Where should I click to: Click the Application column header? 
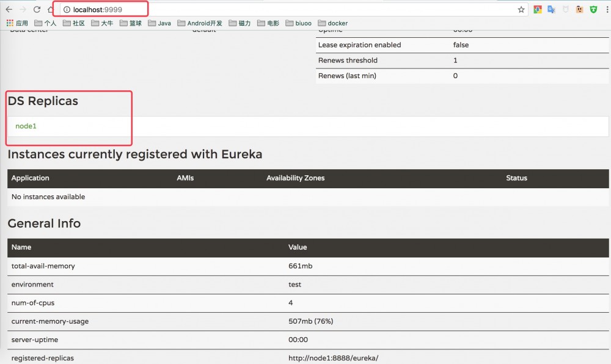click(x=31, y=178)
